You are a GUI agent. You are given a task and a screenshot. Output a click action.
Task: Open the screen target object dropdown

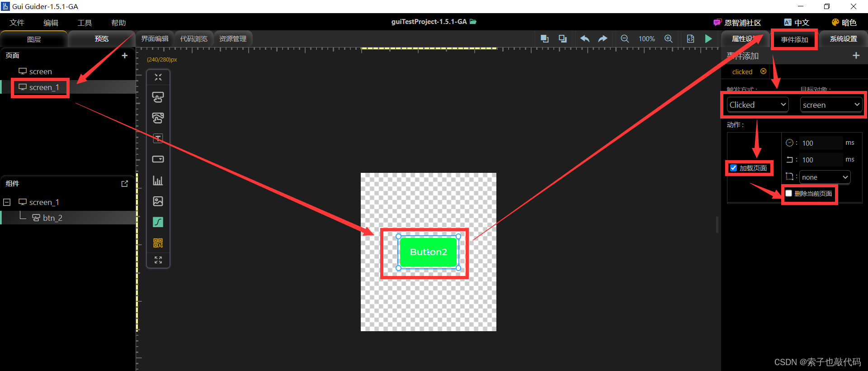point(831,105)
